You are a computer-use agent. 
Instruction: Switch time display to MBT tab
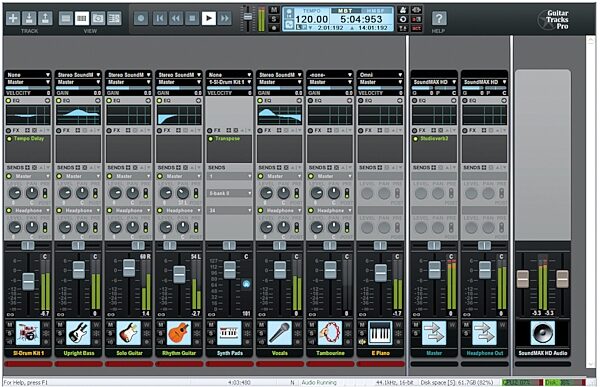pyautogui.click(x=346, y=11)
